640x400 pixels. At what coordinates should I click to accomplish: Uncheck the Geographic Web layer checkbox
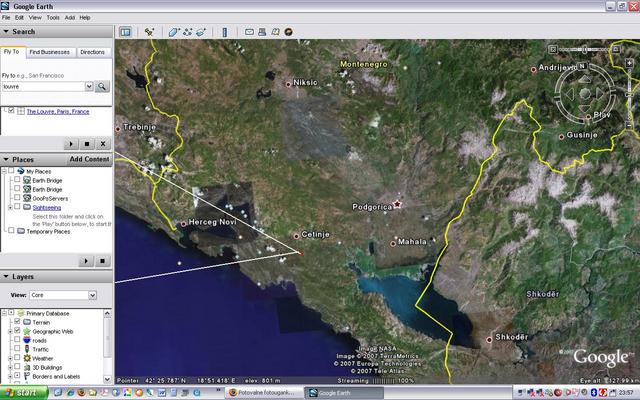[x=17, y=331]
